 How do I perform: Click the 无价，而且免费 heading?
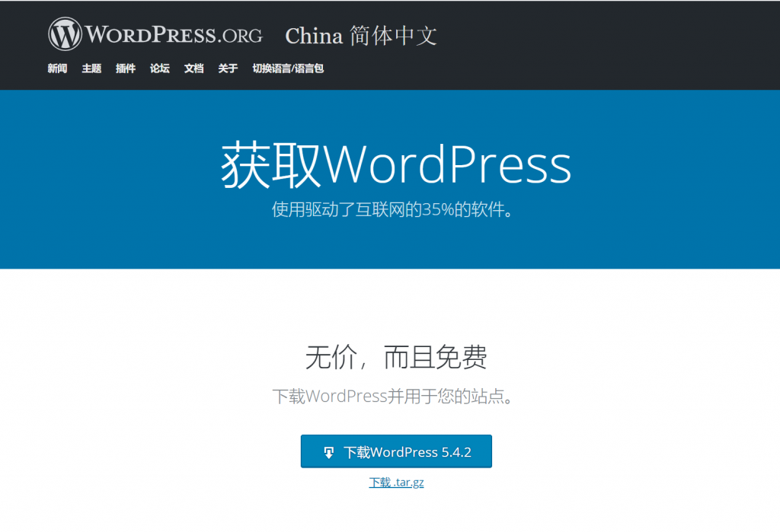click(x=396, y=357)
